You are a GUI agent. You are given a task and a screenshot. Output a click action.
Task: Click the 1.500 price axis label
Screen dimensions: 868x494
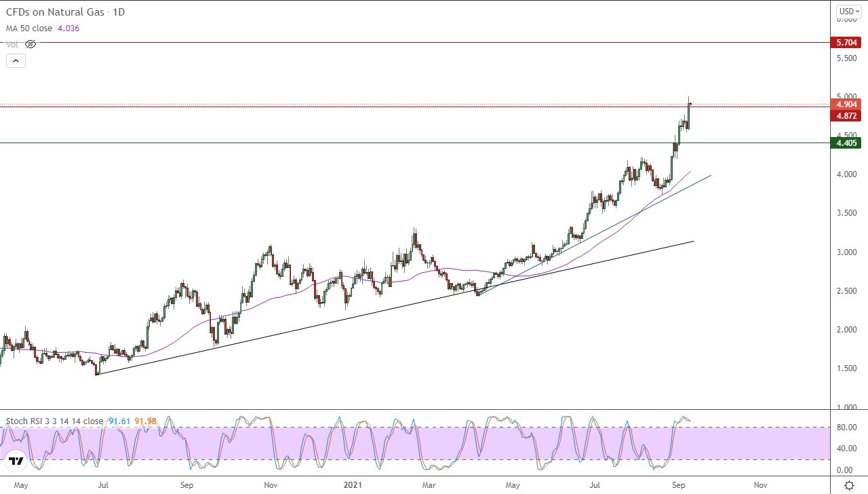847,368
